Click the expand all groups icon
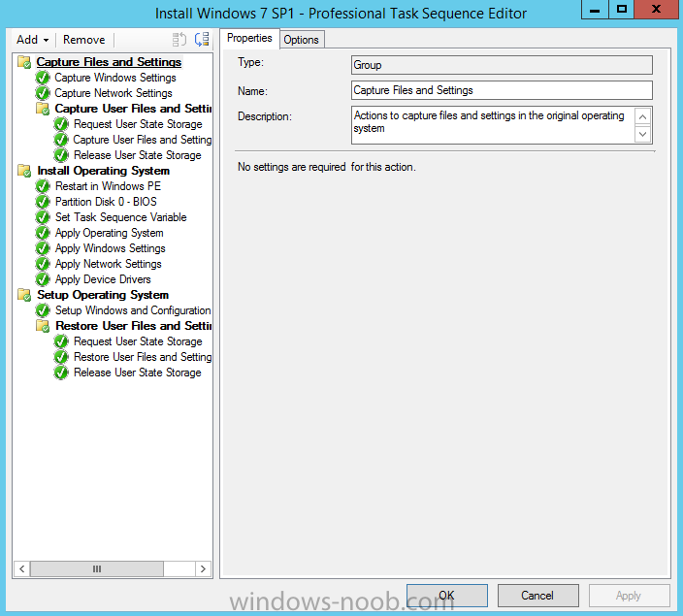 (202, 40)
